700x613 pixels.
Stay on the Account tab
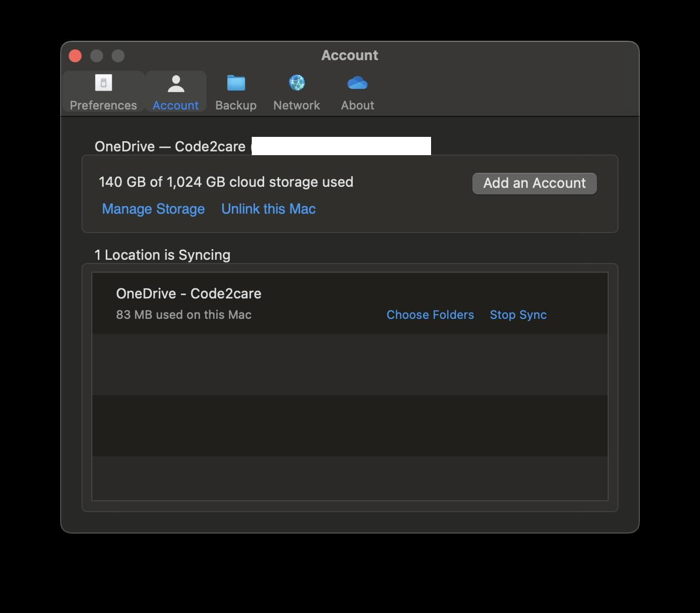pos(176,105)
